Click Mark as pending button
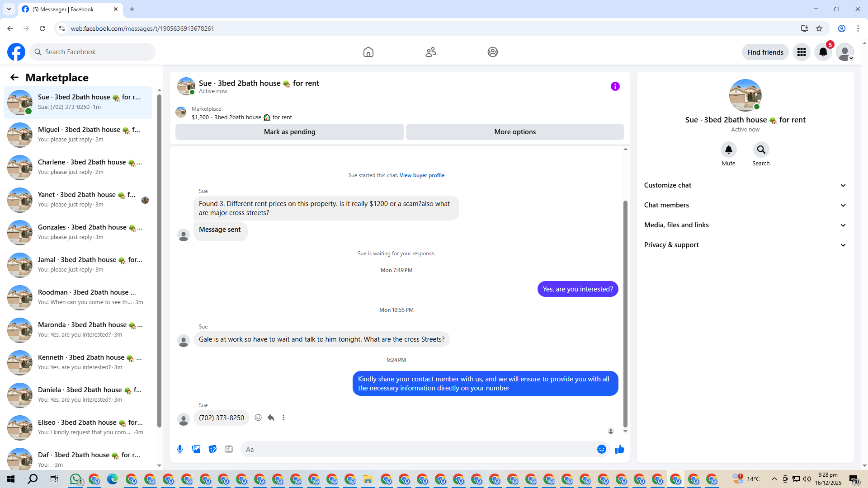This screenshot has width=868, height=488. [x=289, y=132]
